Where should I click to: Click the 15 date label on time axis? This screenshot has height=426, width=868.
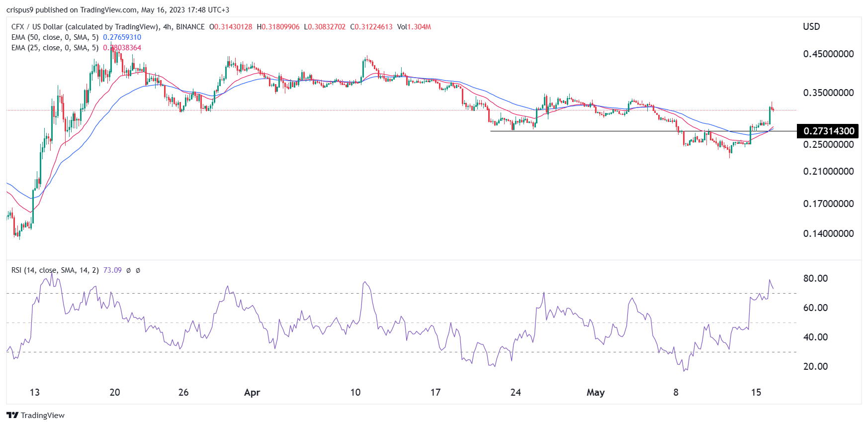click(x=756, y=392)
